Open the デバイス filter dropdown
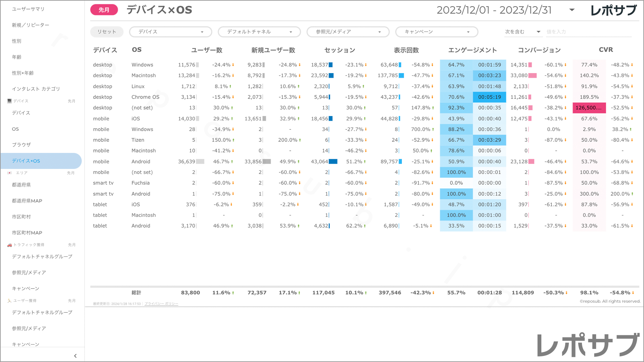644x362 pixels. coord(170,32)
